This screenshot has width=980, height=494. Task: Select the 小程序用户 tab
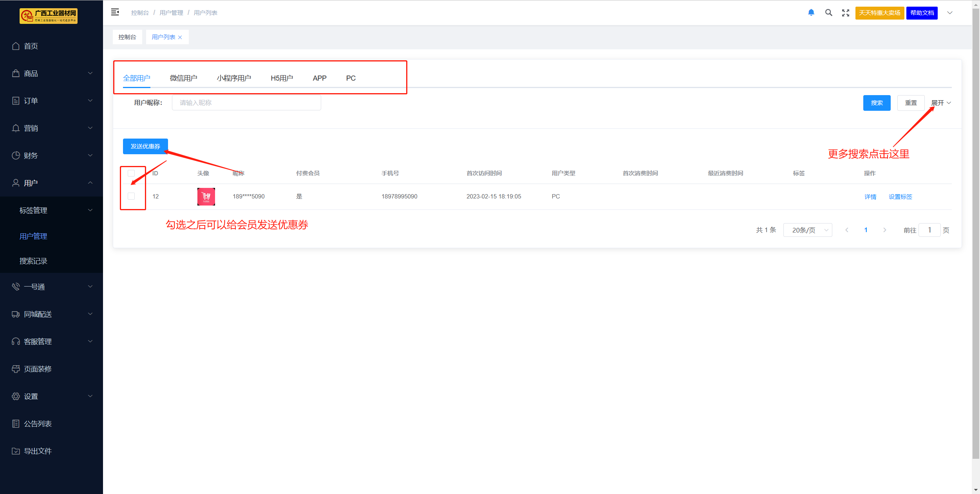pos(234,78)
